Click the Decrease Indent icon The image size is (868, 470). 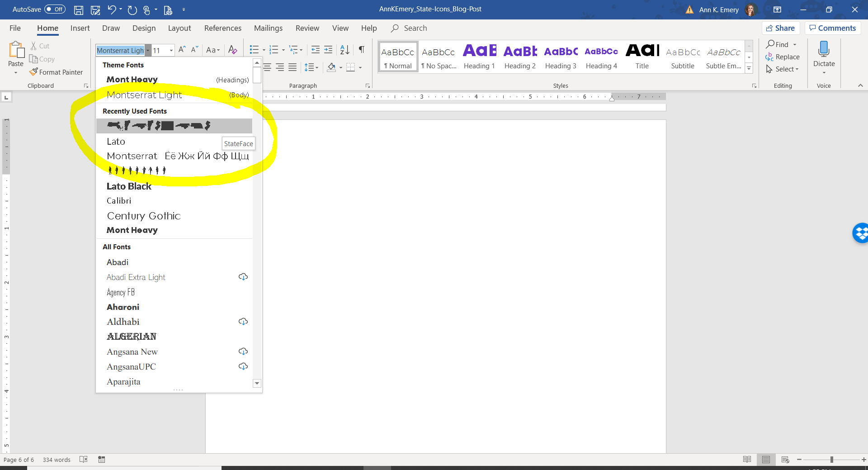315,50
